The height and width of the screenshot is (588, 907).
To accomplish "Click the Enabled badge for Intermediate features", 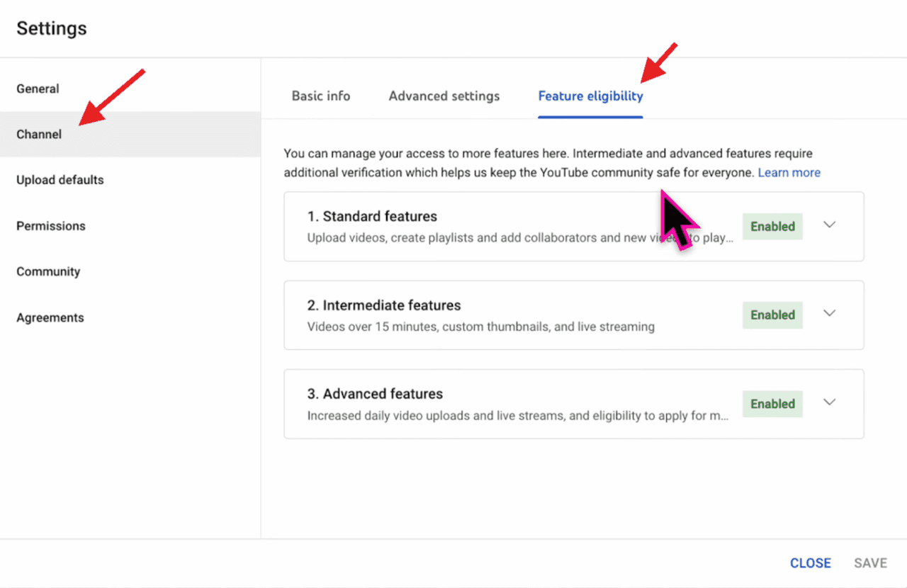I will coord(772,315).
